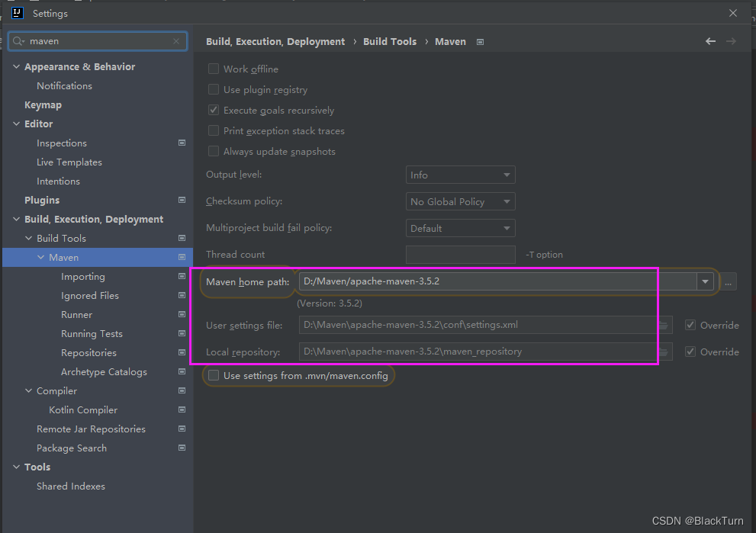Click project icon on Build Tools row
Viewport: 756px width, 533px height.
pyautogui.click(x=182, y=238)
